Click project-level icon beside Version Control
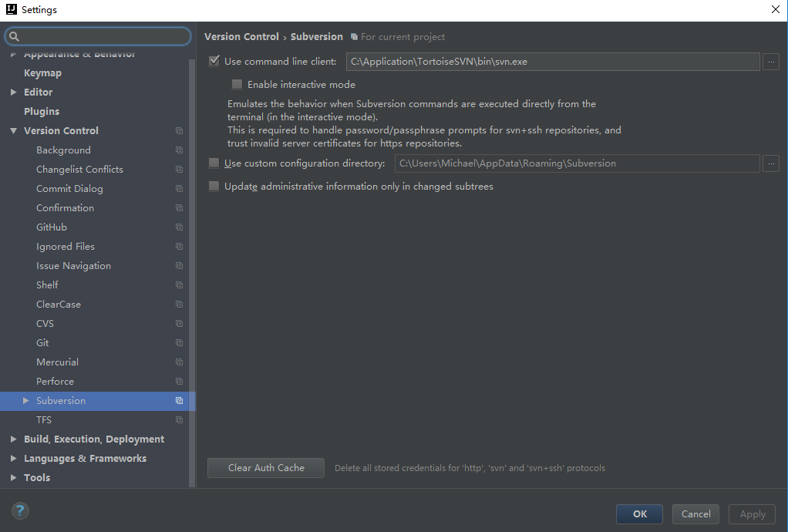 [179, 131]
